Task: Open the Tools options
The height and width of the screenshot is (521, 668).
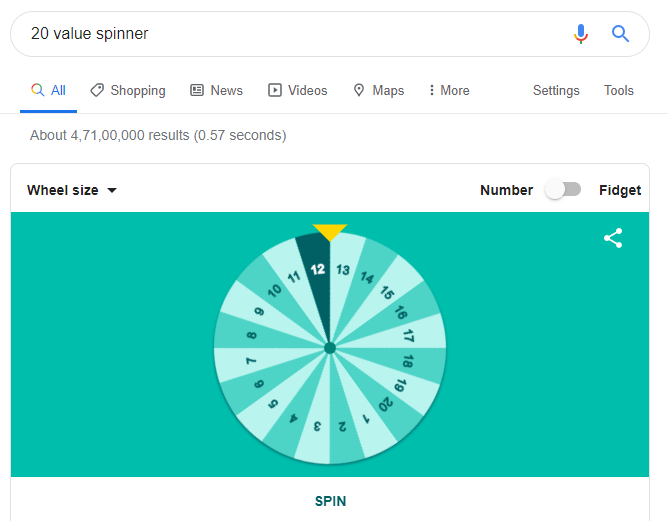Action: pos(619,90)
